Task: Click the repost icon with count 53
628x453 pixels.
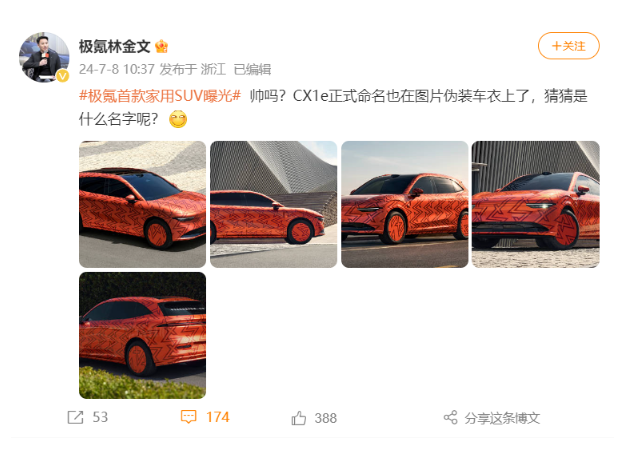Action: (75, 417)
